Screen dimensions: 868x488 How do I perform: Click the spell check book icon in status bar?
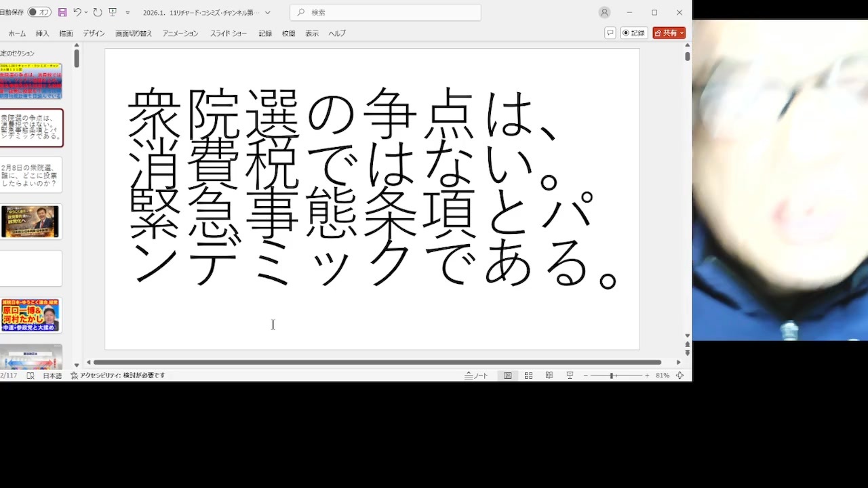click(31, 375)
